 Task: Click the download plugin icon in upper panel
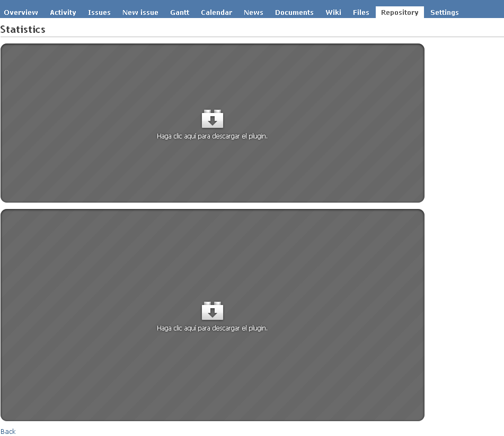click(212, 119)
